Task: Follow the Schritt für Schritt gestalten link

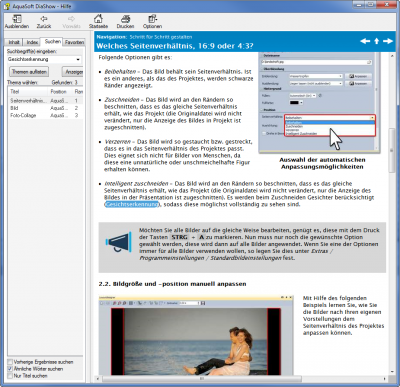Action: pyautogui.click(x=161, y=37)
